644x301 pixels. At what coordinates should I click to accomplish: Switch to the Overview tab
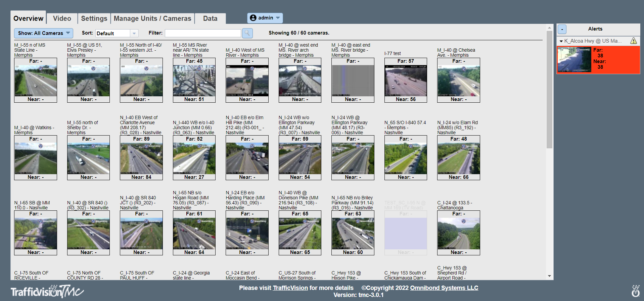28,18
